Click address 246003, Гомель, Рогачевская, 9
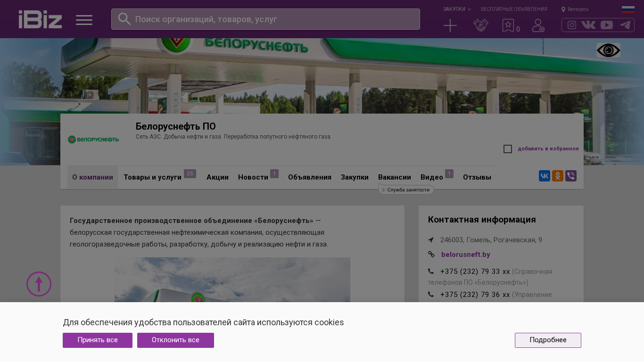 tap(491, 240)
